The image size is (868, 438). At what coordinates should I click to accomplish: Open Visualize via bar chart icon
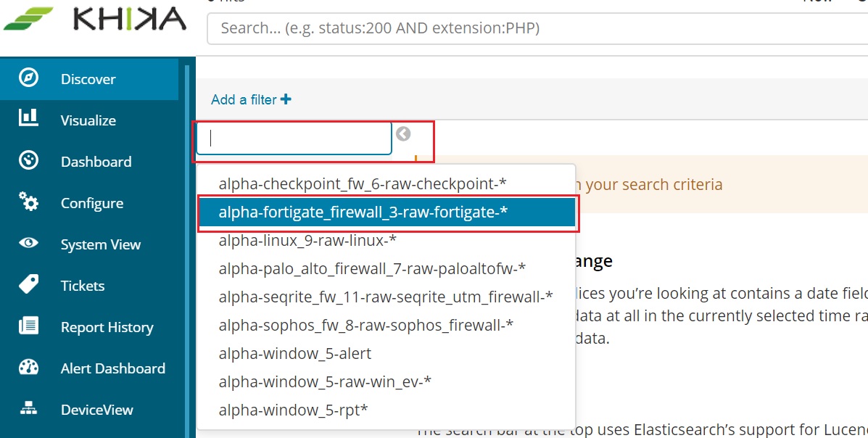coord(29,118)
